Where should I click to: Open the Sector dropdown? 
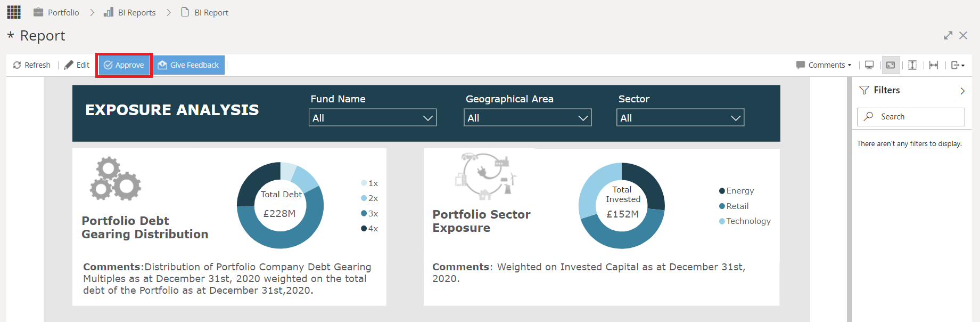[680, 118]
